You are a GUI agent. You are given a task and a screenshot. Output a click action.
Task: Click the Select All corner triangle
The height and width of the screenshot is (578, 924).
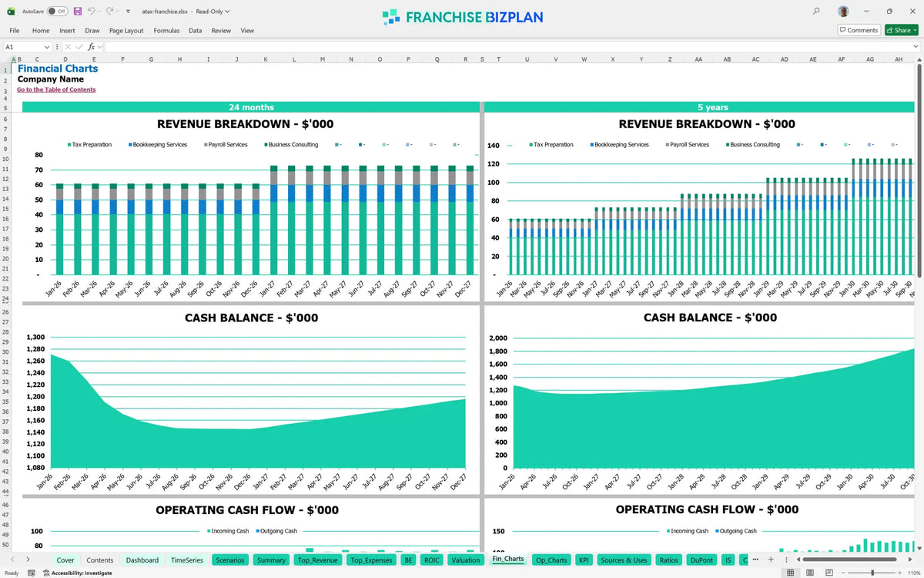click(x=5, y=59)
